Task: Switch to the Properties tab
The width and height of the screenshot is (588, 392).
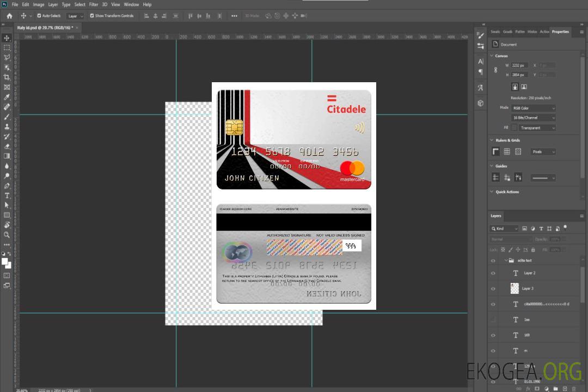Action: (560, 32)
